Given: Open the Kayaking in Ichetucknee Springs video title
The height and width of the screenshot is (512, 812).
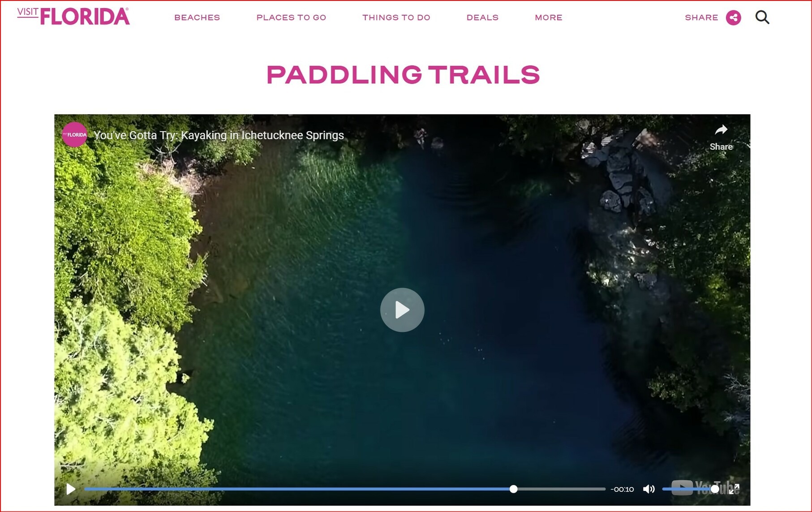Looking at the screenshot, I should [219, 135].
